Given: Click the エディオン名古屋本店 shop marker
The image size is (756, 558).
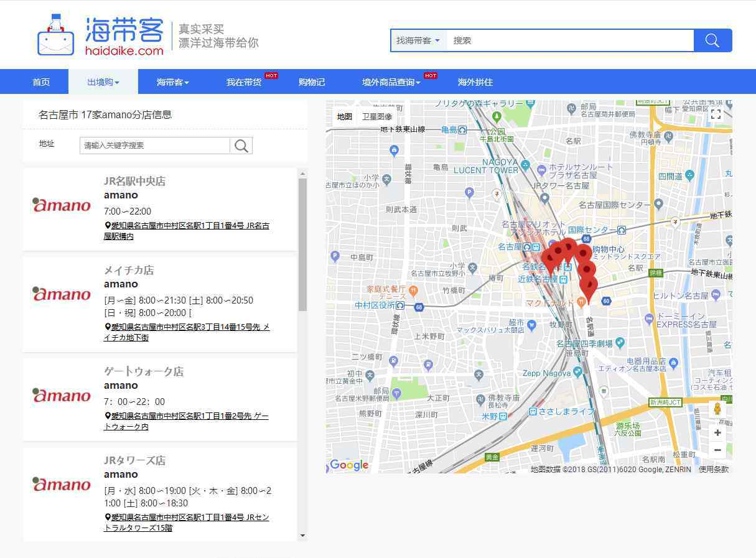Looking at the screenshot, I should coord(674,363).
